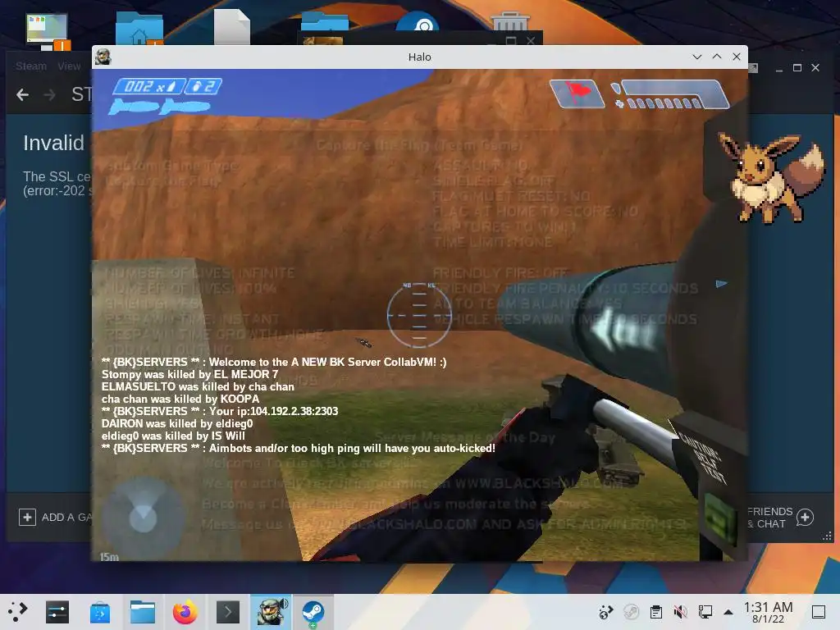Click the Welcome to BK Server message
840x630 pixels.
click(274, 362)
